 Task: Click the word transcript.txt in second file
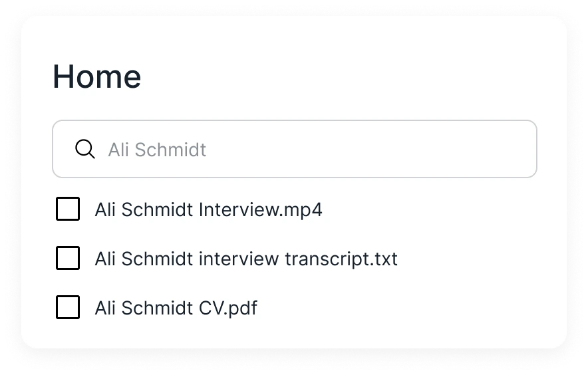pos(341,259)
